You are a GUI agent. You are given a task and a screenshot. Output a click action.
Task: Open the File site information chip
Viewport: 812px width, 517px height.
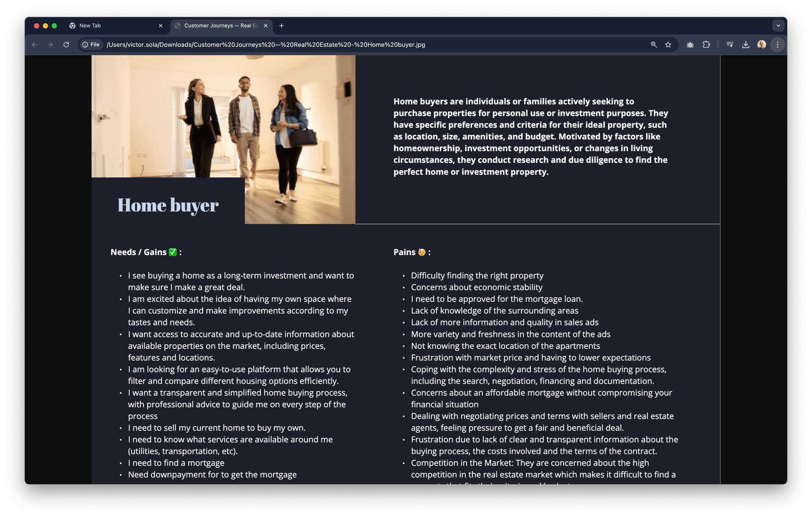point(91,44)
